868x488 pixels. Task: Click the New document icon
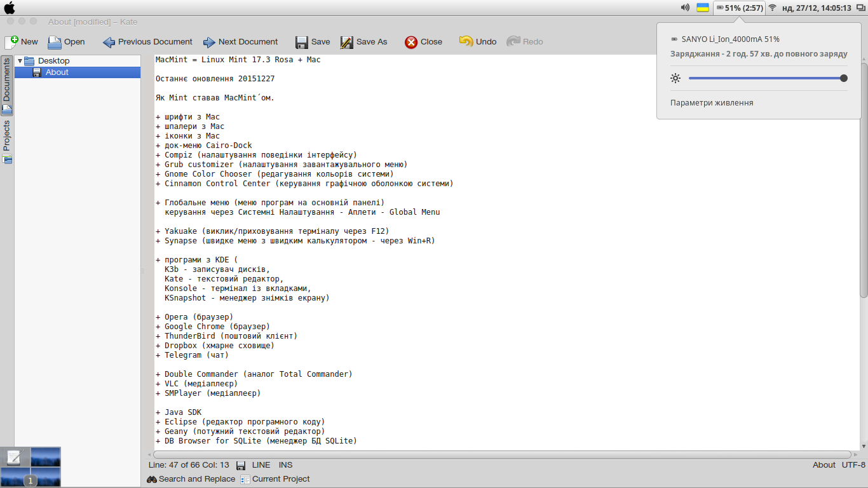[x=11, y=42]
